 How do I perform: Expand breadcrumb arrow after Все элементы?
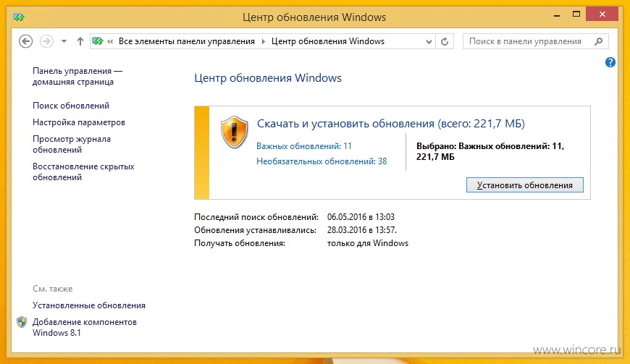click(263, 41)
